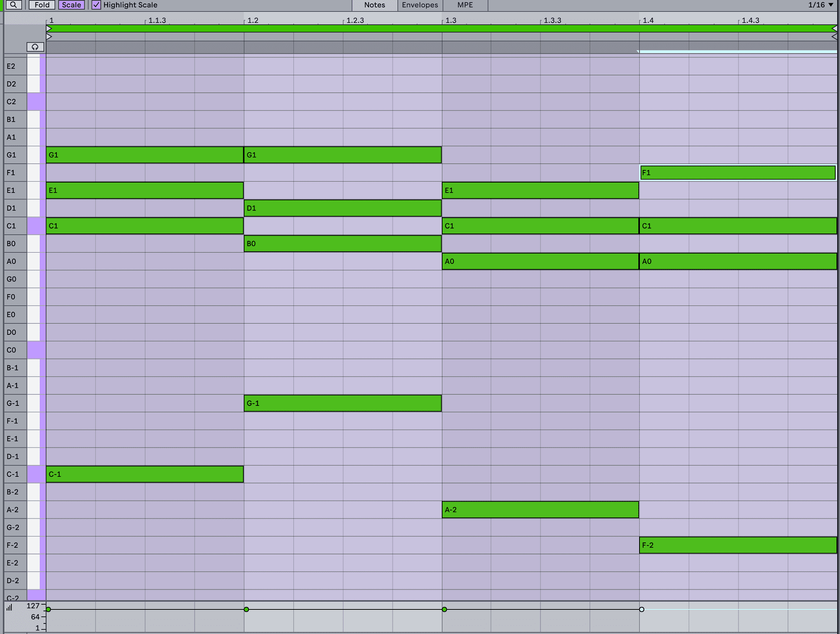
Task: Open the MPE tab
Action: (464, 5)
